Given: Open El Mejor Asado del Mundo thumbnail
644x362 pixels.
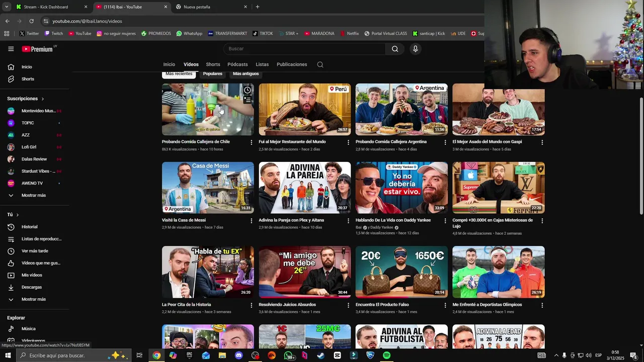Looking at the screenshot, I should 499,110.
